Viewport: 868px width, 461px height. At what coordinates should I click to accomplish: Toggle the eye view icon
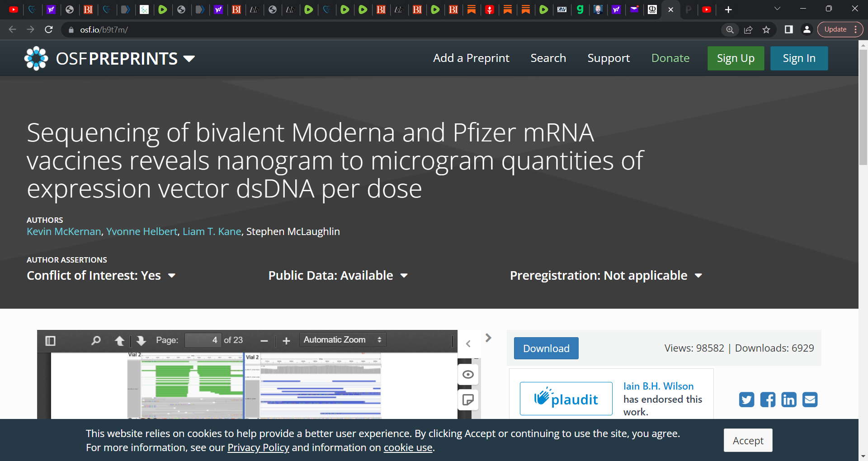(x=468, y=375)
